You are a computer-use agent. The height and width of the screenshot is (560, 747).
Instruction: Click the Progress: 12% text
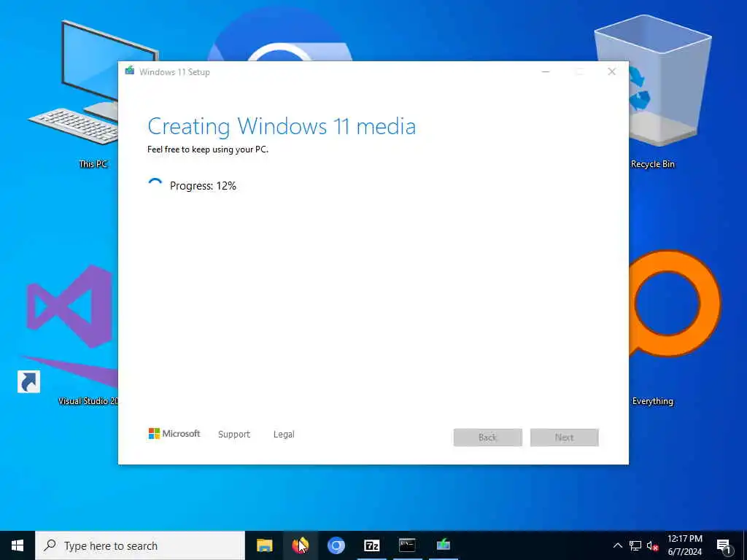point(203,186)
